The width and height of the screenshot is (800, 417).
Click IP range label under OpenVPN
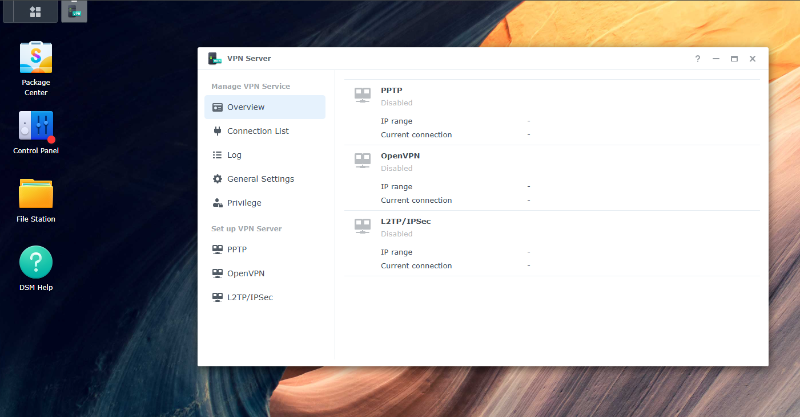[x=396, y=187]
